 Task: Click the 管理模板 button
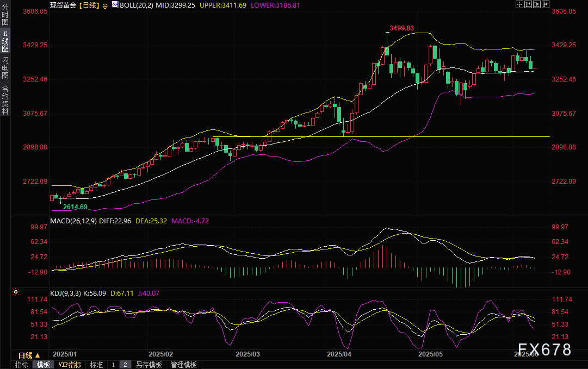[183, 365]
